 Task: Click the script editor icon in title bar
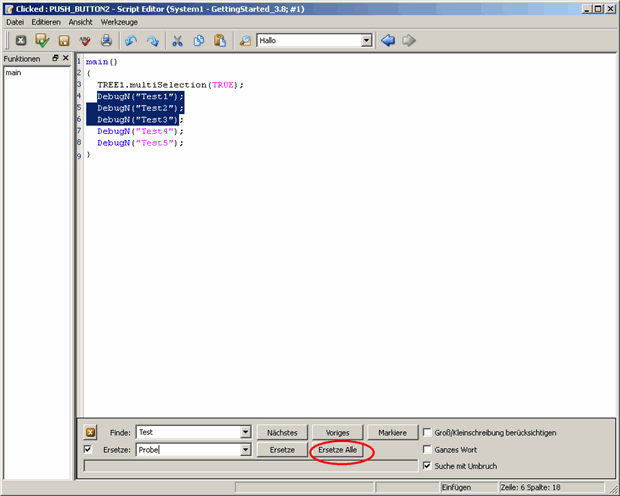point(9,9)
